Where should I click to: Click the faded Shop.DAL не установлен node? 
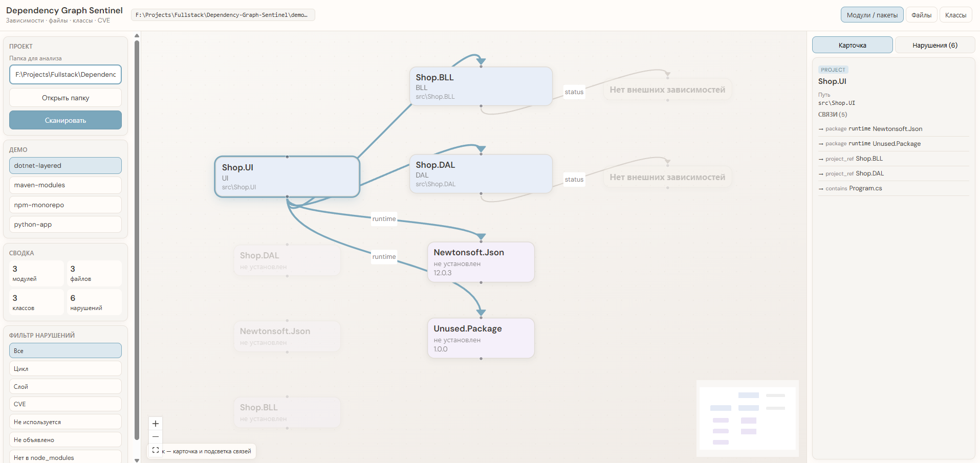pos(287,260)
